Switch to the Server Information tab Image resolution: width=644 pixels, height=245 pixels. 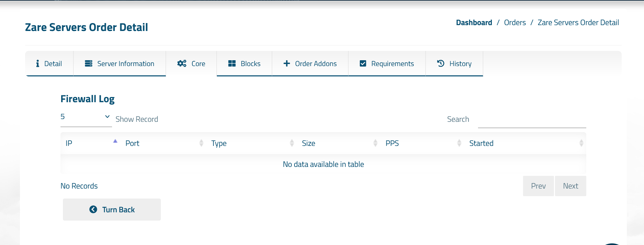120,64
